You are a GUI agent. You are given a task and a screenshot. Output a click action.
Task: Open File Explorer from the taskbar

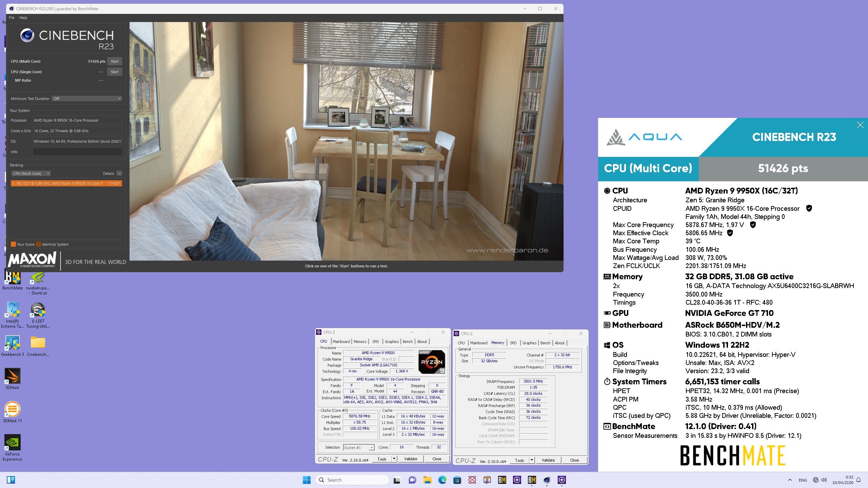pyautogui.click(x=427, y=480)
